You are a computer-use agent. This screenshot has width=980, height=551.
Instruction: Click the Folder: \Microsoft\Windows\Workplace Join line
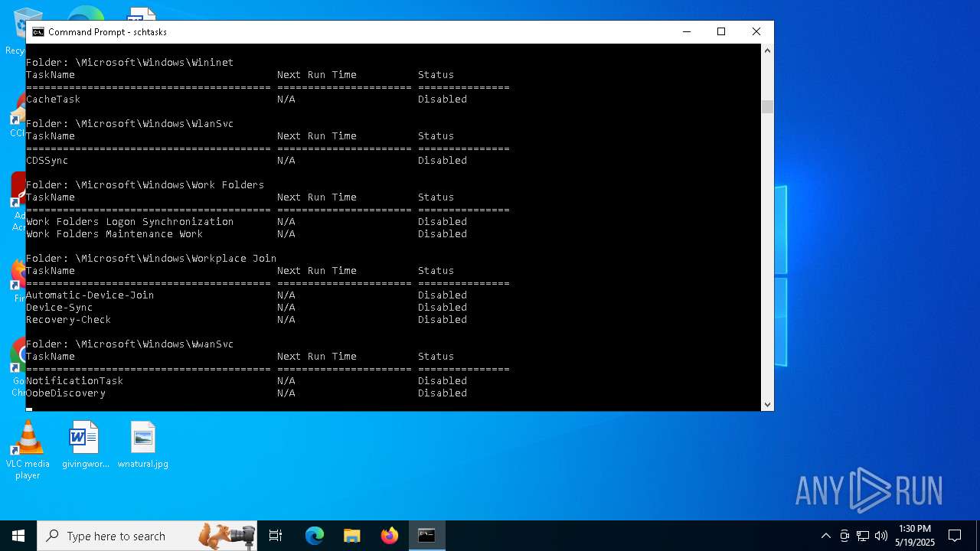pyautogui.click(x=152, y=259)
